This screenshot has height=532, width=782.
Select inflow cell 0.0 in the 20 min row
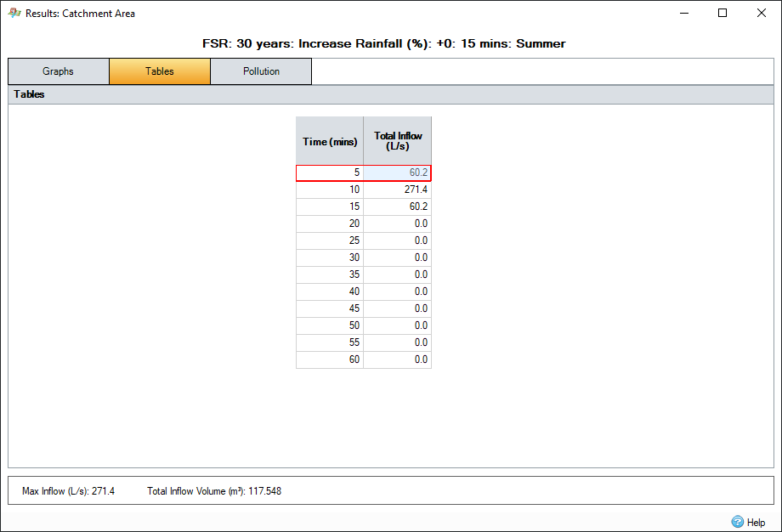398,224
